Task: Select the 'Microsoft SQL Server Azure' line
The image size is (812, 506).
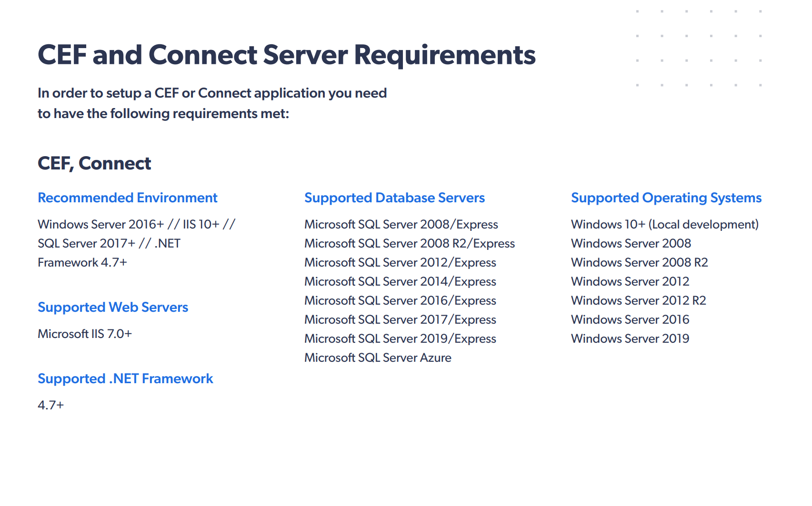Action: pos(378,357)
